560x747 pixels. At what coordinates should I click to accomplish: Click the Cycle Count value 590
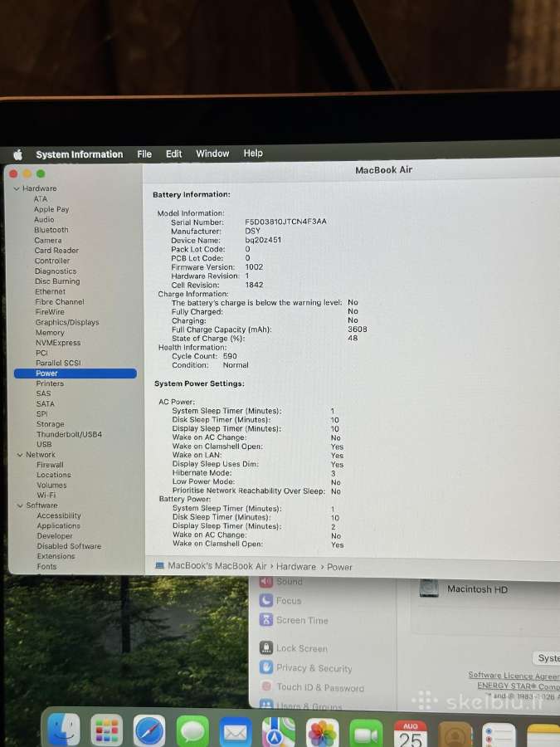230,356
